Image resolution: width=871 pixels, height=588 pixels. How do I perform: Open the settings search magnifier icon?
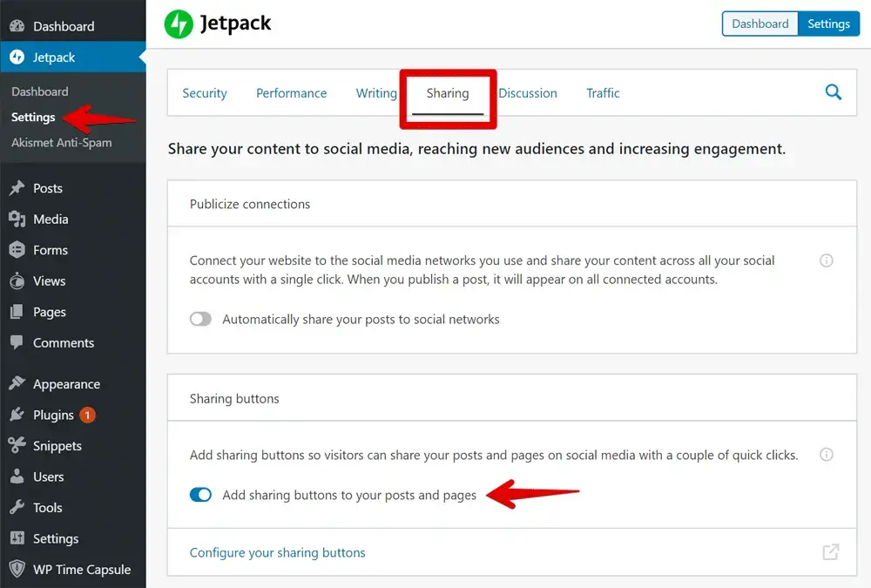point(834,92)
